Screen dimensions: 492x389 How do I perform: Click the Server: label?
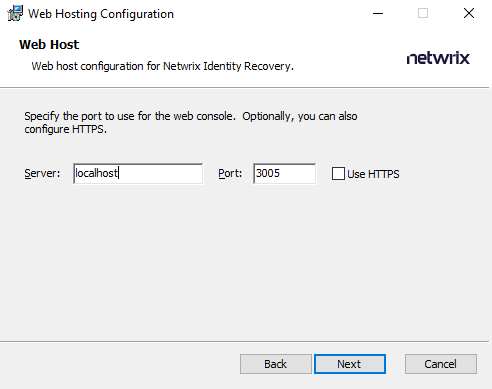click(42, 173)
